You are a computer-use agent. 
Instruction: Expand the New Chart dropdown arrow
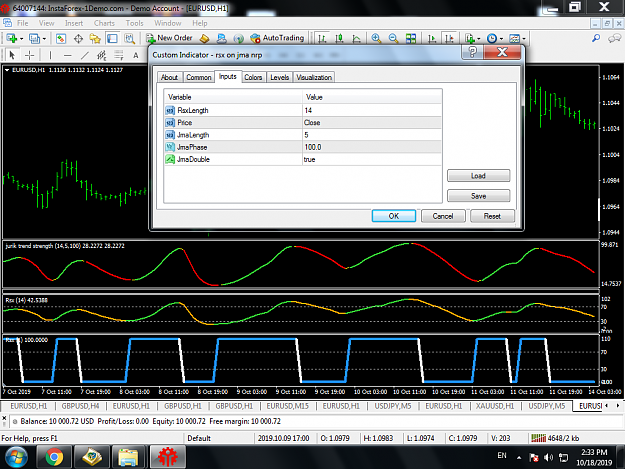pyautogui.click(x=22, y=39)
